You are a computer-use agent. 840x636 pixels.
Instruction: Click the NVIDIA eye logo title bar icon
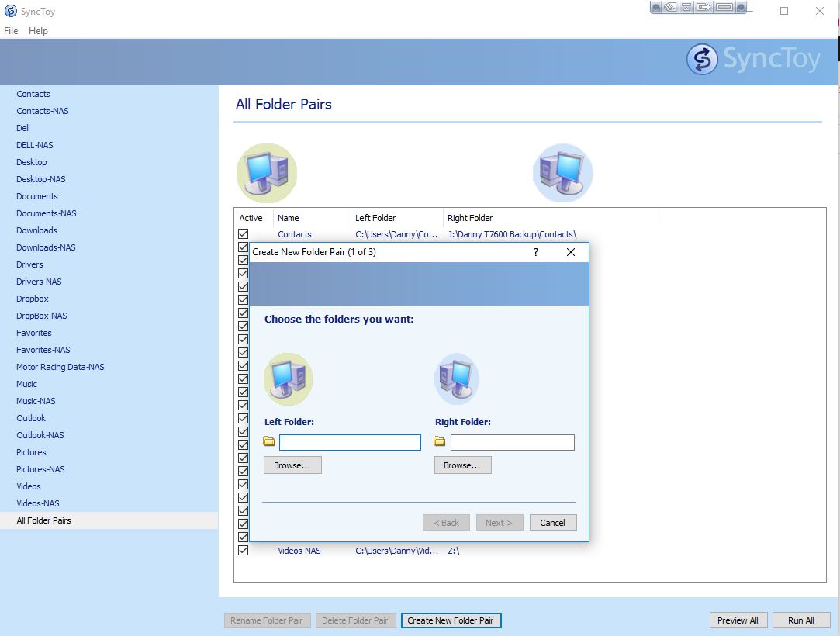670,8
